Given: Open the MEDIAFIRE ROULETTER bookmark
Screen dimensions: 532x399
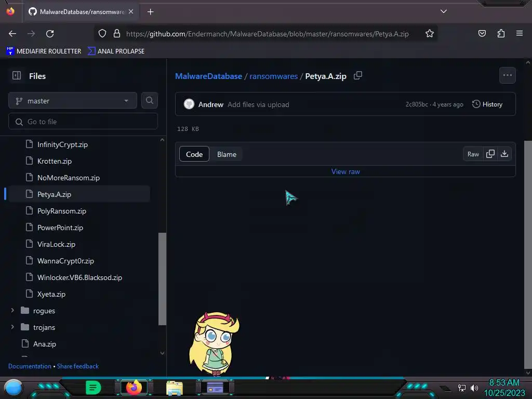Looking at the screenshot, I should point(44,51).
